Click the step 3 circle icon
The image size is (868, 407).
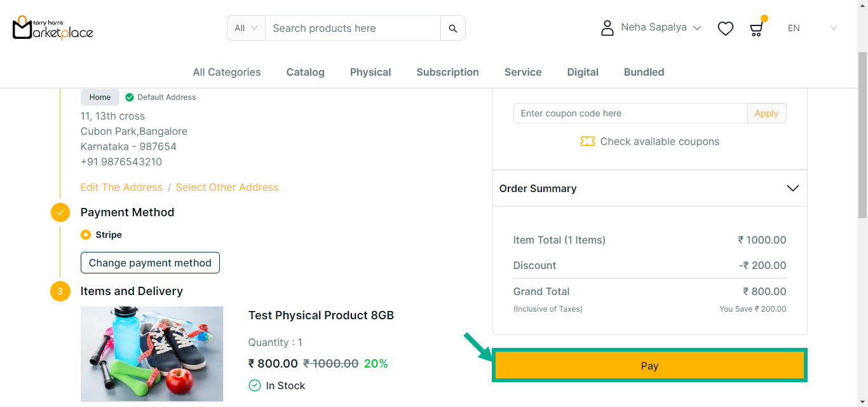coord(60,291)
